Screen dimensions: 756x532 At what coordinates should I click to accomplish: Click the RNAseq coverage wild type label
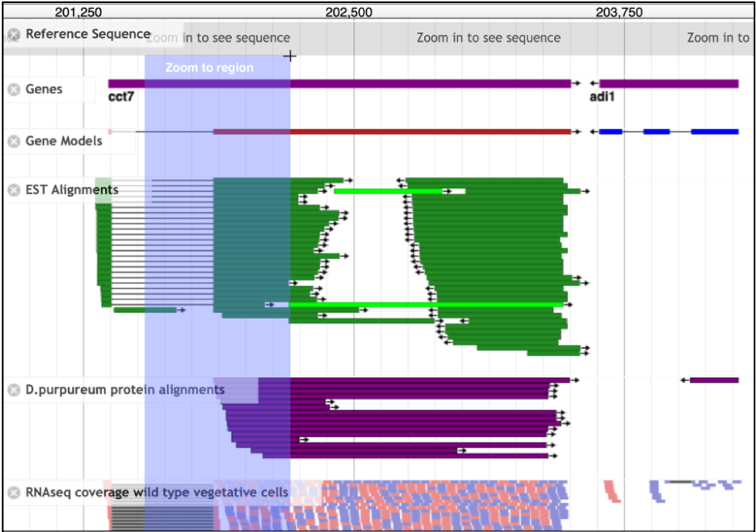[x=157, y=492]
